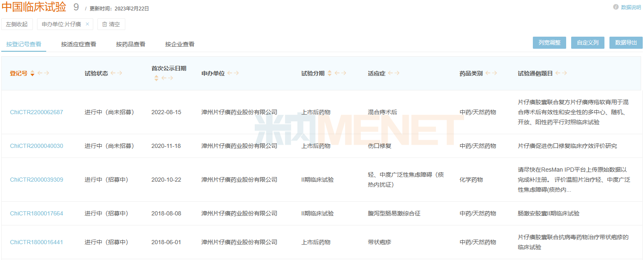Open 自定义列 custom columns
This screenshot has width=644, height=260.
click(x=588, y=42)
